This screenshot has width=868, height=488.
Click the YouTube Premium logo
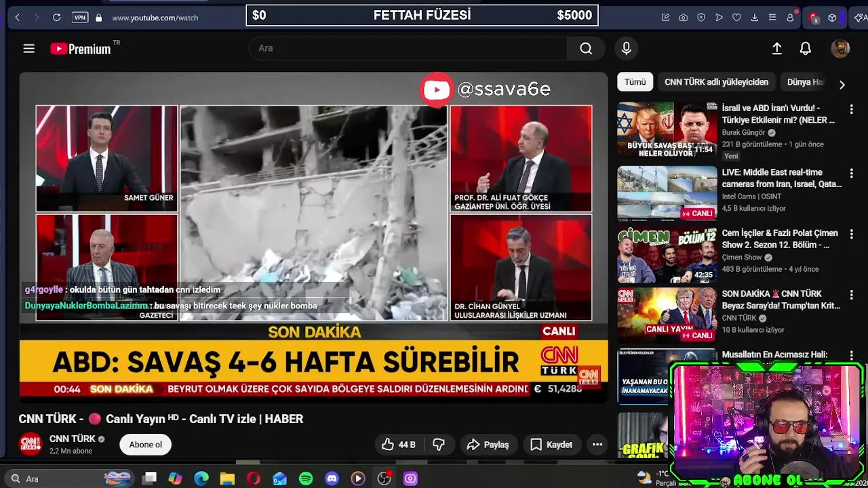[x=81, y=49]
